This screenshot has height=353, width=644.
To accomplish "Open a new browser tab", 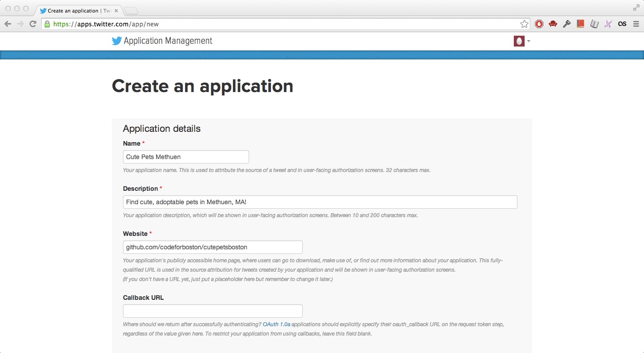I will coord(131,11).
